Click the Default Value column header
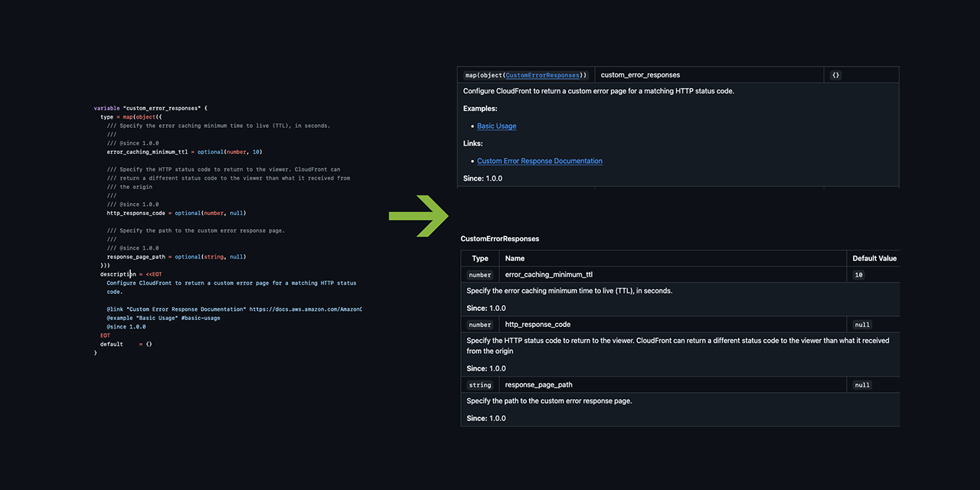Viewport: 980px width, 490px height. (874, 259)
